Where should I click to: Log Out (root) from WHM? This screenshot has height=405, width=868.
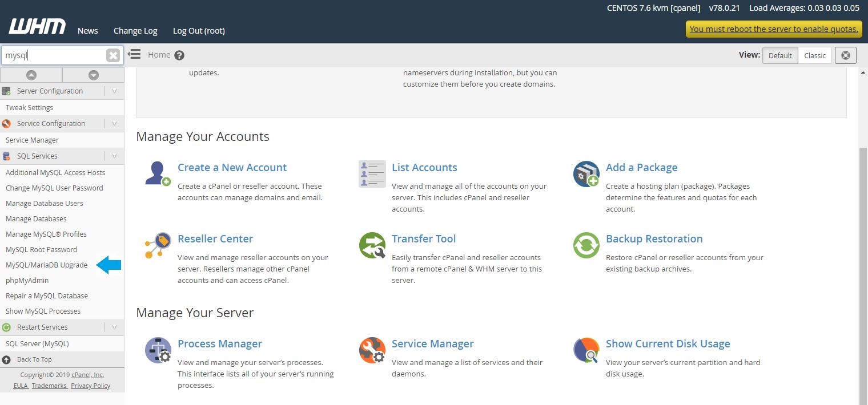pyautogui.click(x=199, y=31)
